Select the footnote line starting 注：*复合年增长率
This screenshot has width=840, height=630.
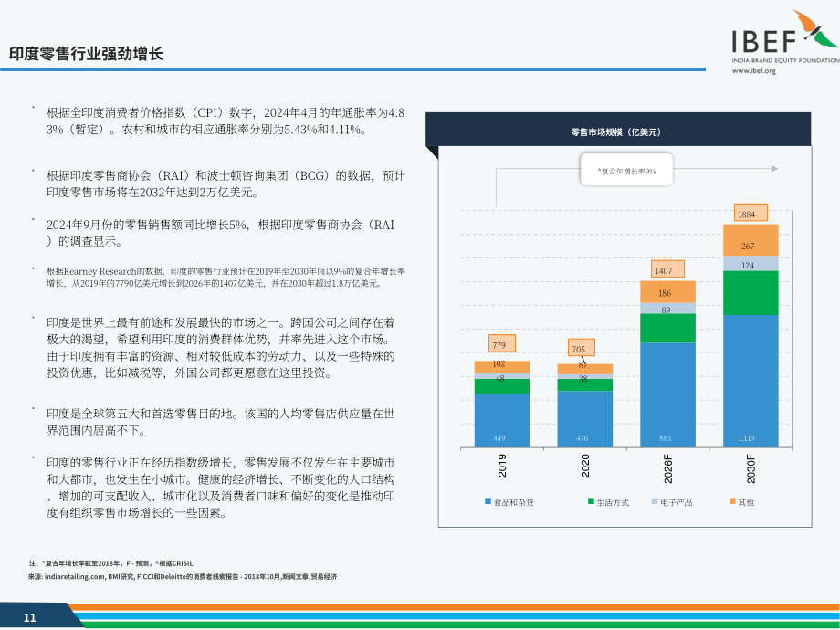pyautogui.click(x=110, y=563)
